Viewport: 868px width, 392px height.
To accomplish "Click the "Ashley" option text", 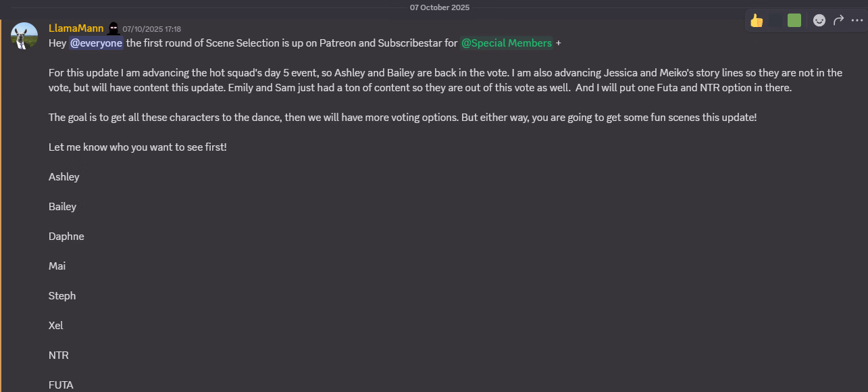I will (64, 177).
